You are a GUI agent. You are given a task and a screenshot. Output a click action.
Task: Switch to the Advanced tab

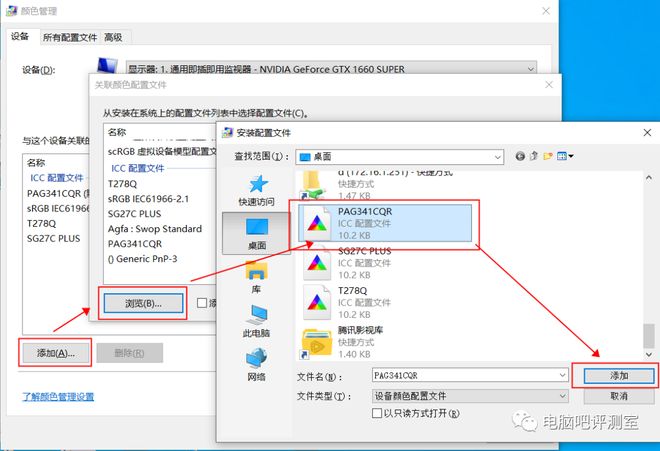pyautogui.click(x=114, y=37)
